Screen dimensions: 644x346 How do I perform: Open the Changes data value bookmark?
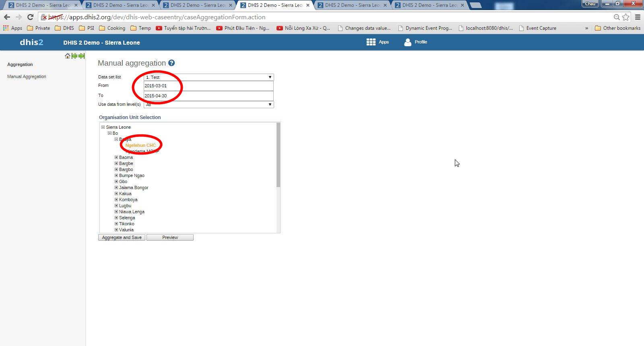point(364,28)
